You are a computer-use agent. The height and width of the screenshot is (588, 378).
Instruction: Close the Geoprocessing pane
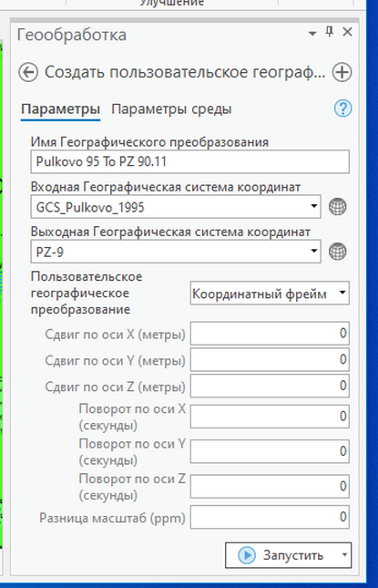coord(347,32)
